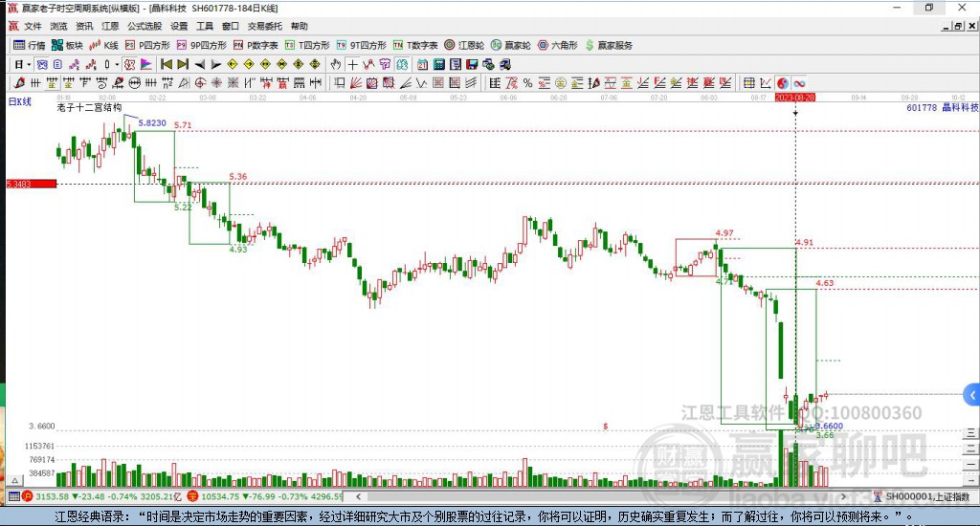
Task: Click the 行情 toolbar button
Action: click(x=30, y=45)
